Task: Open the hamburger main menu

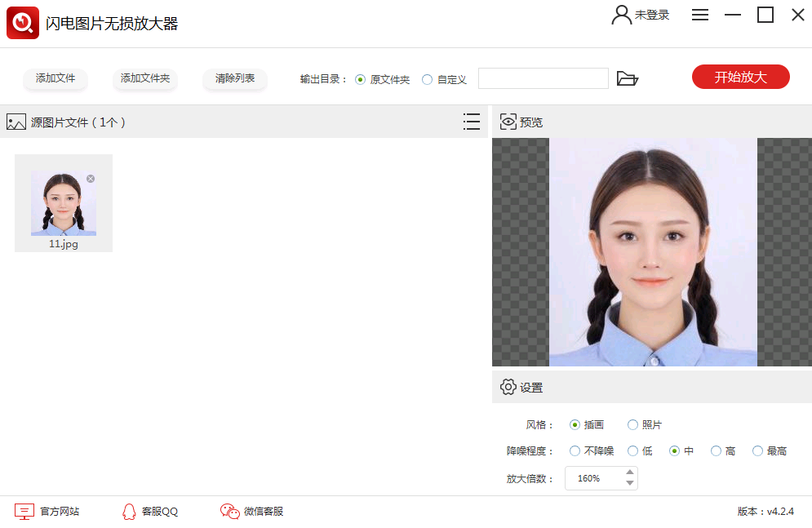Action: 700,15
